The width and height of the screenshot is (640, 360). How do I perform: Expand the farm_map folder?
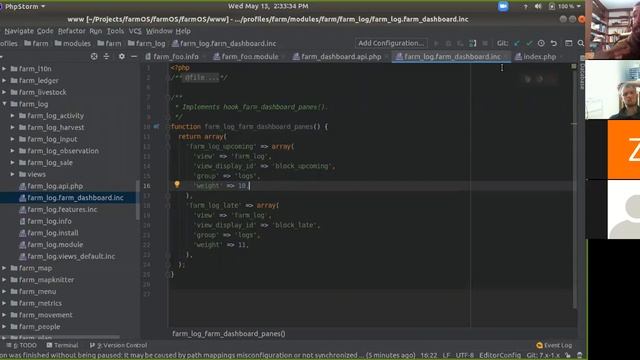(4, 268)
